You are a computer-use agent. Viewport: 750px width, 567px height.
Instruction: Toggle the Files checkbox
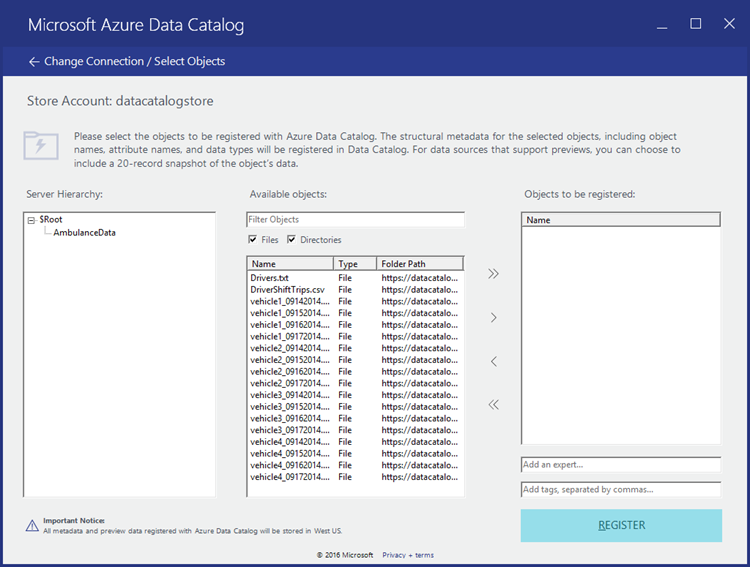pos(253,239)
